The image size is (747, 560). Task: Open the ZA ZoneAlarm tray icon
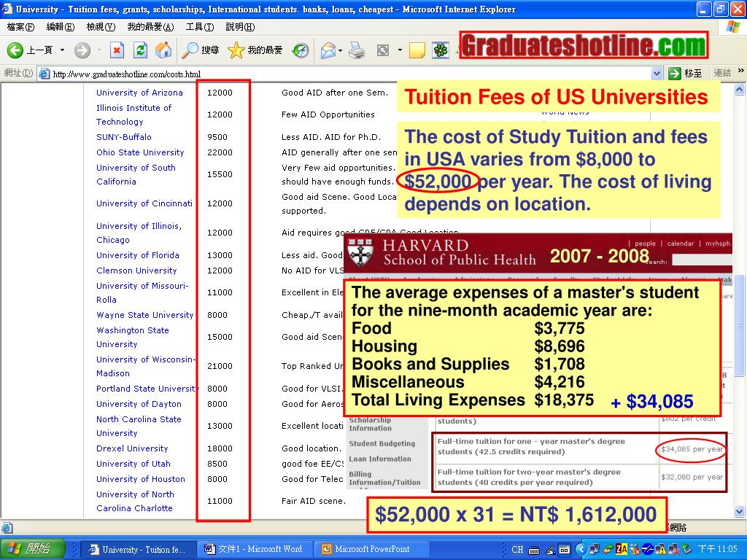point(622,549)
